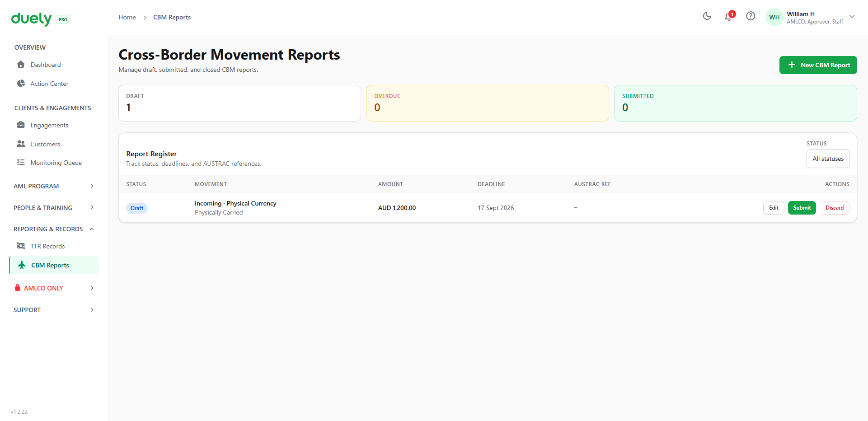This screenshot has width=868, height=421.
Task: Toggle dark mode with the moon icon
Action: point(707,16)
